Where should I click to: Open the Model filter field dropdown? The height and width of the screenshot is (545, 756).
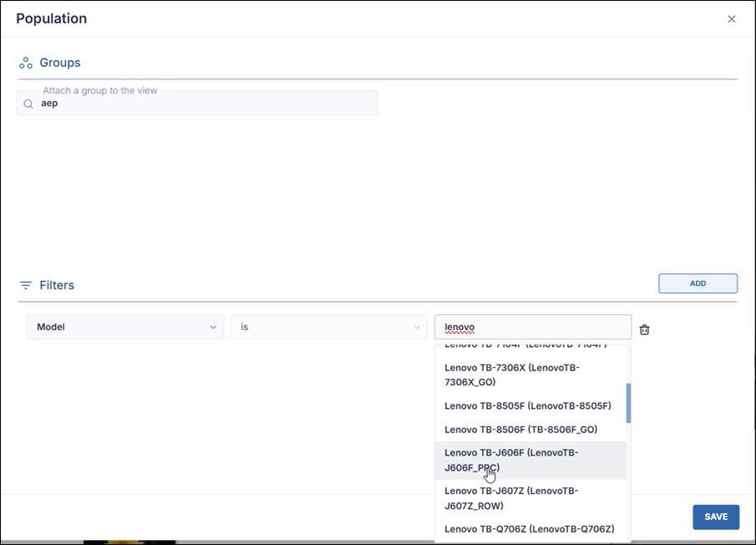[125, 327]
